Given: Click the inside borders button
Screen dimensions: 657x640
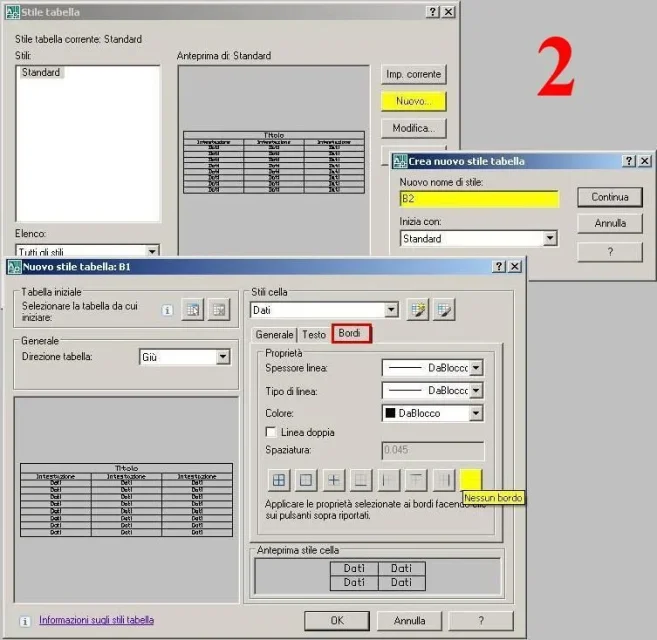Looking at the screenshot, I should [335, 480].
